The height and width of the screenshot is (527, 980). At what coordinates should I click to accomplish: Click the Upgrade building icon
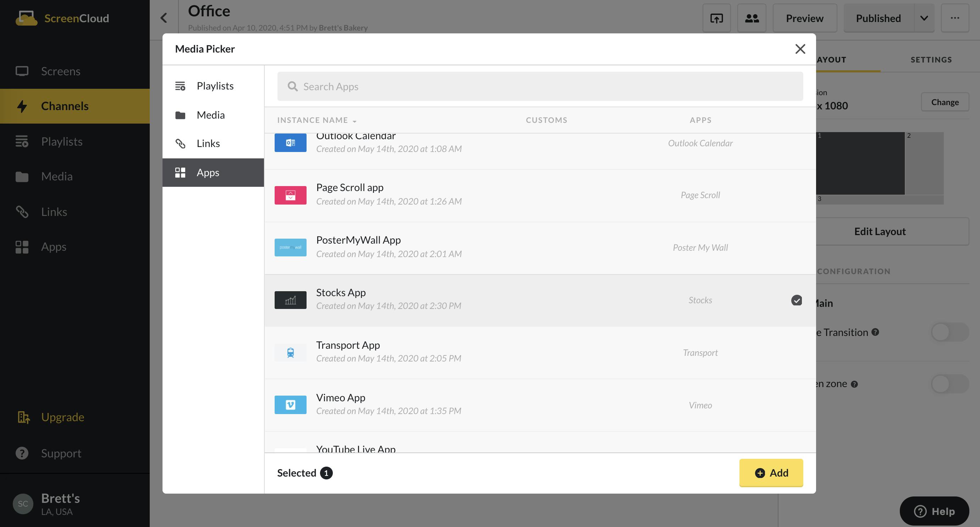pos(23,417)
